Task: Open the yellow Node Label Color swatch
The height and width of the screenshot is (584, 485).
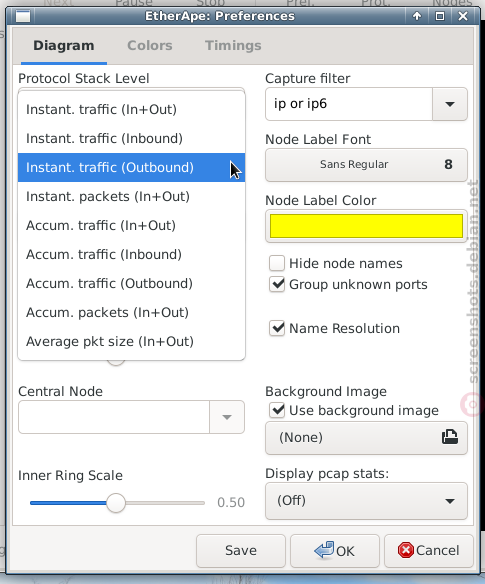Action: point(366,226)
